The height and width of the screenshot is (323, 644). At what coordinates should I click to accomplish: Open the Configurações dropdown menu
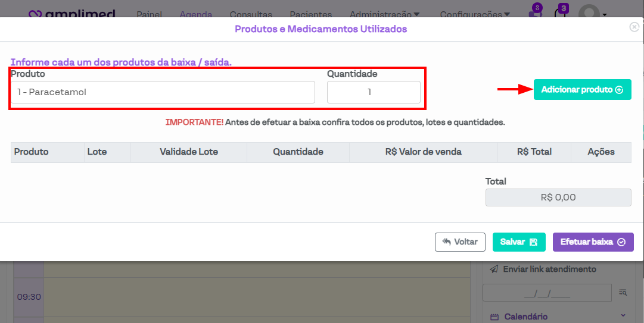pyautogui.click(x=475, y=14)
